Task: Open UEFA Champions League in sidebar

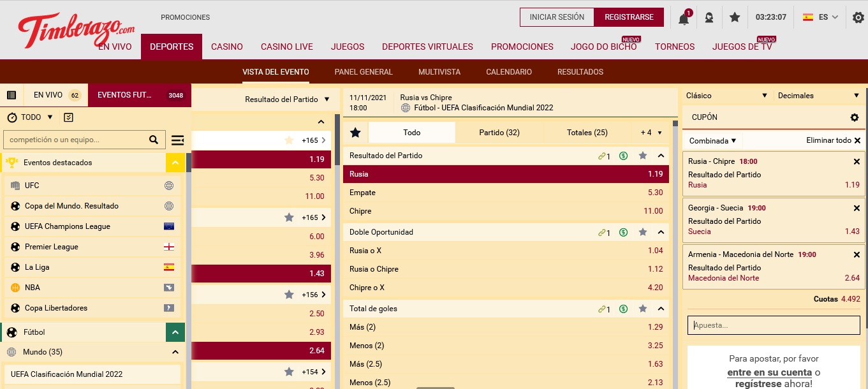Action: point(92,226)
